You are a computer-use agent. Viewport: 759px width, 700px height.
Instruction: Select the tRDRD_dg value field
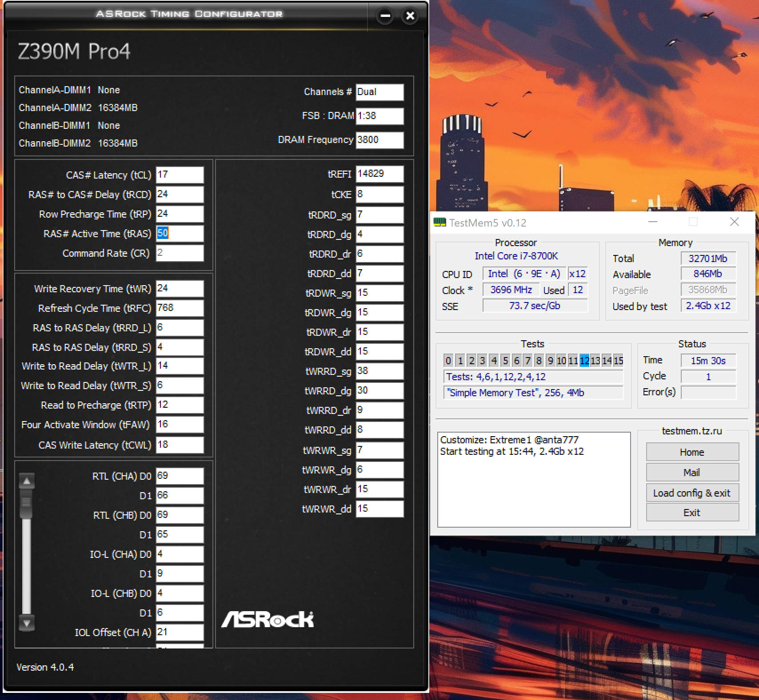380,235
